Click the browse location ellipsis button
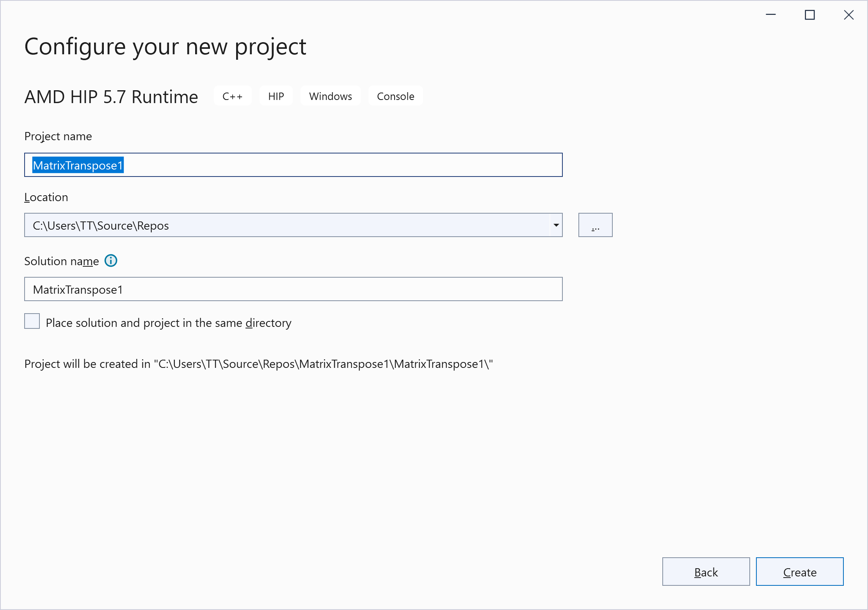 (x=595, y=225)
